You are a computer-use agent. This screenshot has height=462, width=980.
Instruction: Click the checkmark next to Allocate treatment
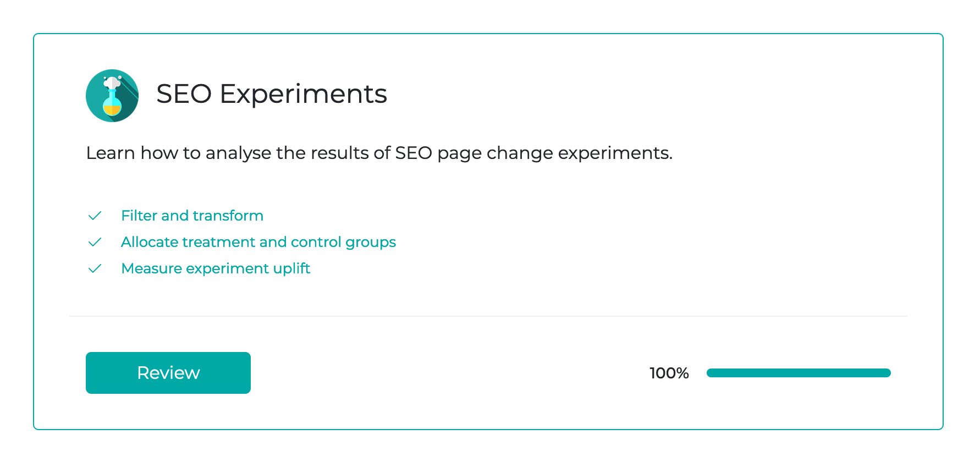point(95,242)
